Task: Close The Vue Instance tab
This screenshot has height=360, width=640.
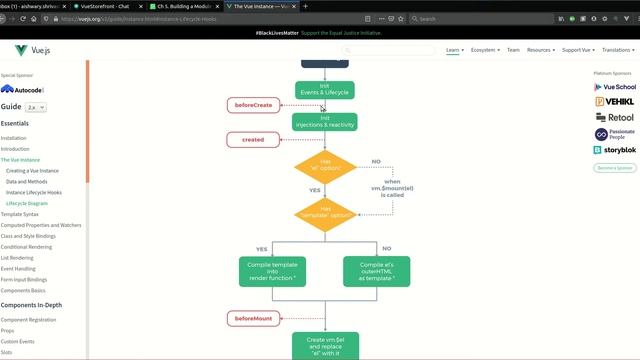Action: 294,7
